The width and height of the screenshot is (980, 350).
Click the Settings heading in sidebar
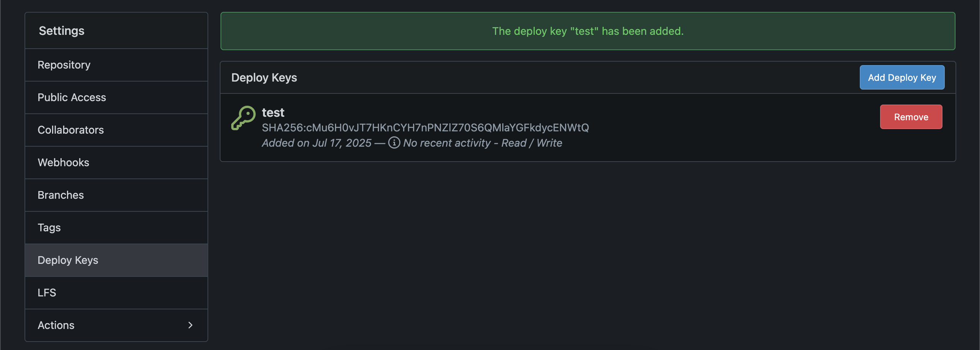click(61, 30)
